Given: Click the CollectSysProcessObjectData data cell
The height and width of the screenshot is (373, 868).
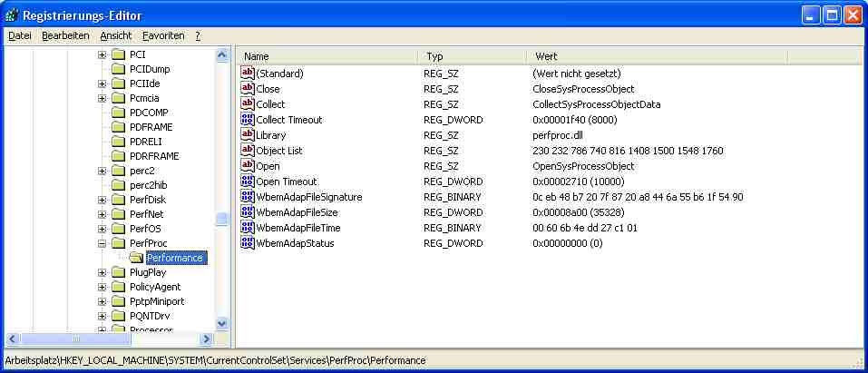Looking at the screenshot, I should pos(596,103).
